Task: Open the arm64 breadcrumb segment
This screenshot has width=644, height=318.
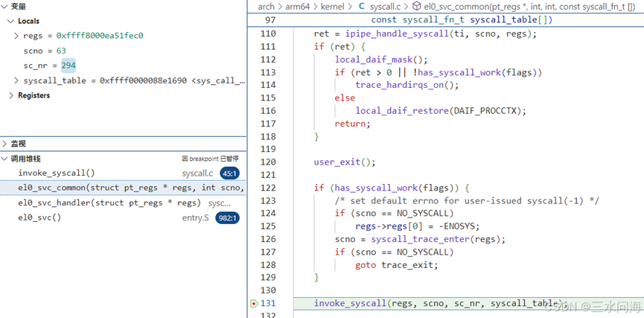Action: (x=297, y=6)
